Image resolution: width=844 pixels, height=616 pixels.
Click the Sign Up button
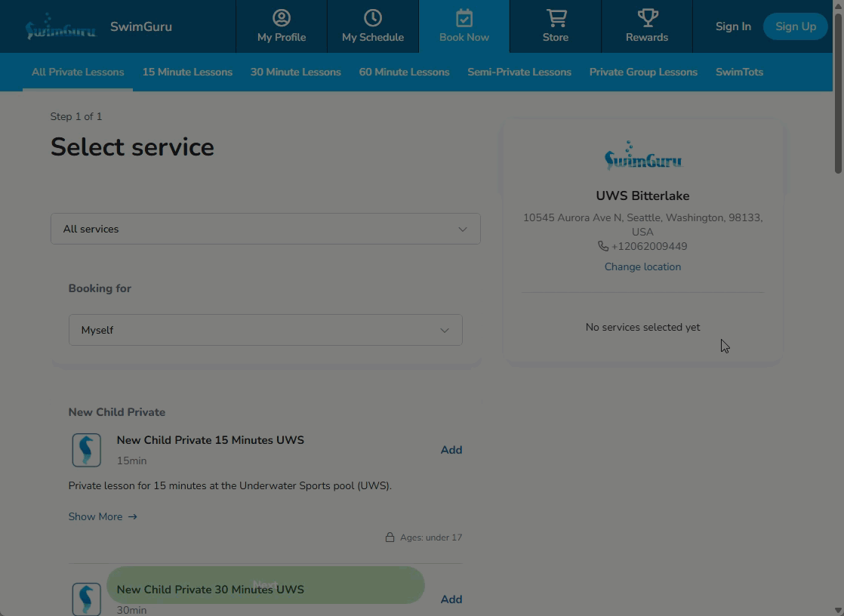[796, 26]
